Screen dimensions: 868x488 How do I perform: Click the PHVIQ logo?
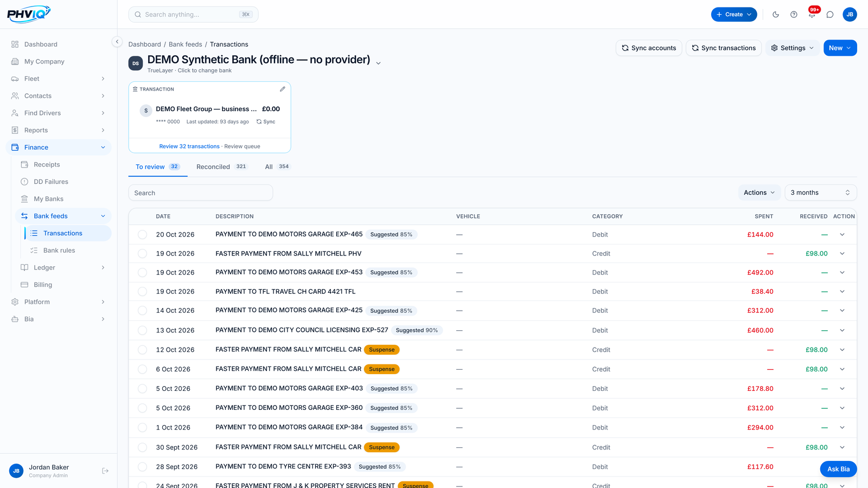[x=29, y=14]
